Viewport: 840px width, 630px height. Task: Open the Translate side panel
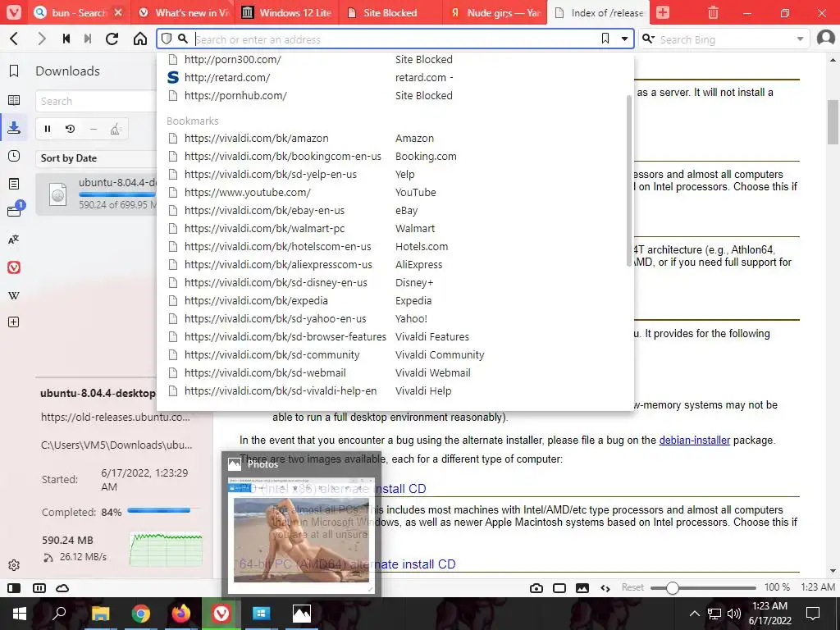[14, 240]
